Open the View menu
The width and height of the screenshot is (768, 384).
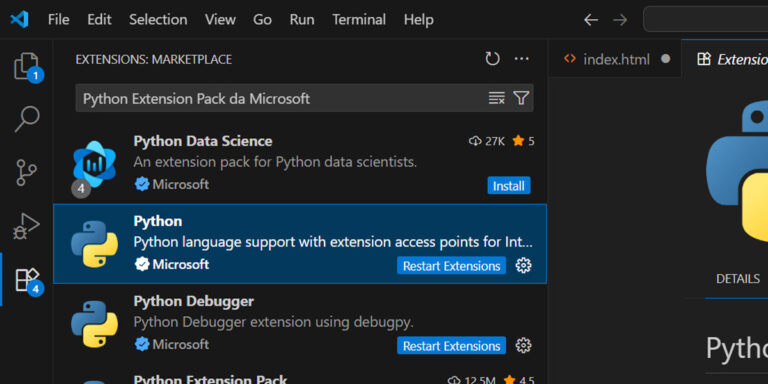[x=220, y=20]
